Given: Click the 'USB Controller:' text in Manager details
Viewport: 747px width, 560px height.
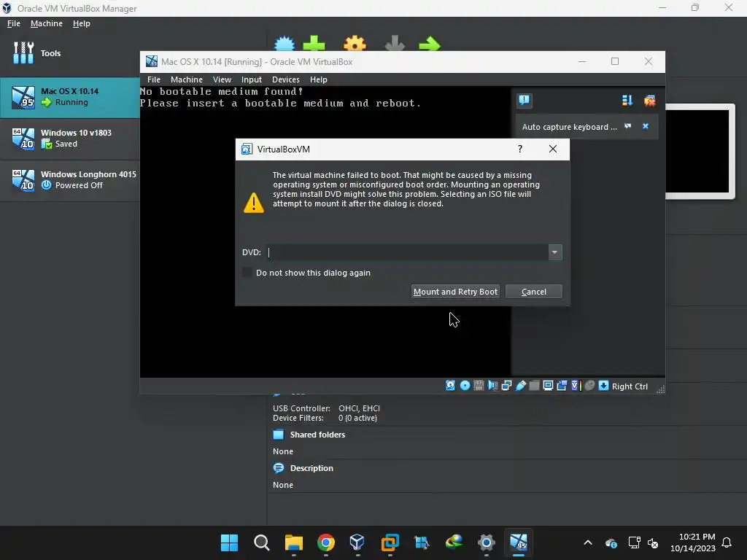Looking at the screenshot, I should click(301, 408).
